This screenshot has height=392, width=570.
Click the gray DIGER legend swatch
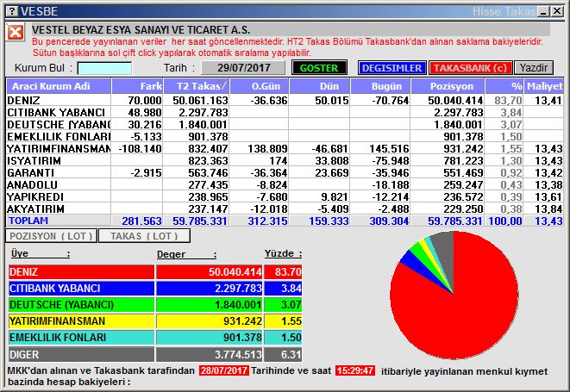pos(81,354)
